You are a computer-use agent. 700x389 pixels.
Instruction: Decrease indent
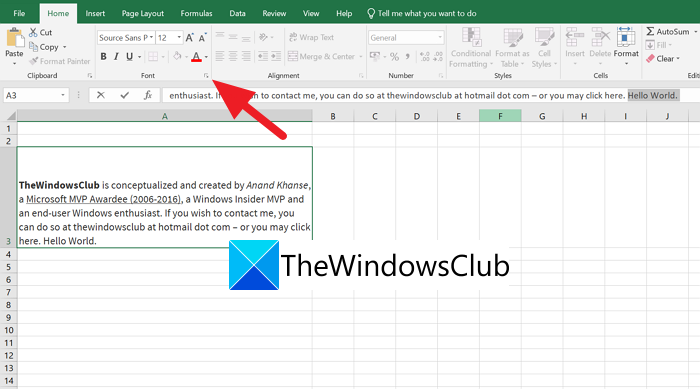coord(263,56)
